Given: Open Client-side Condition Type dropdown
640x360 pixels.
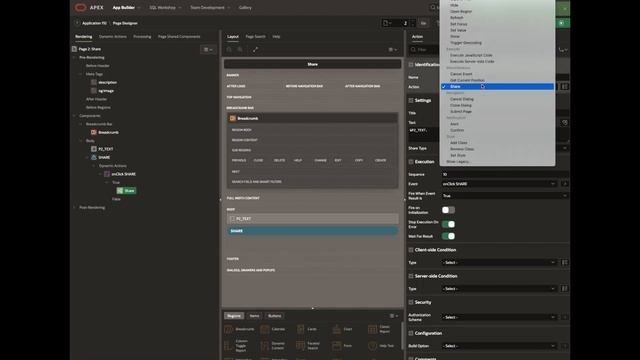Looking at the screenshot, I should point(499,262).
